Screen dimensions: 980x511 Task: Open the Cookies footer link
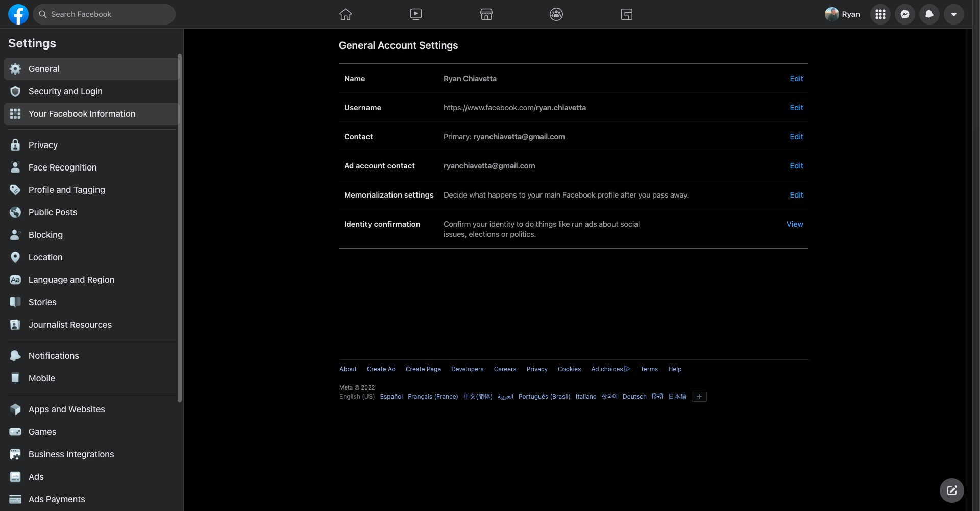click(570, 369)
